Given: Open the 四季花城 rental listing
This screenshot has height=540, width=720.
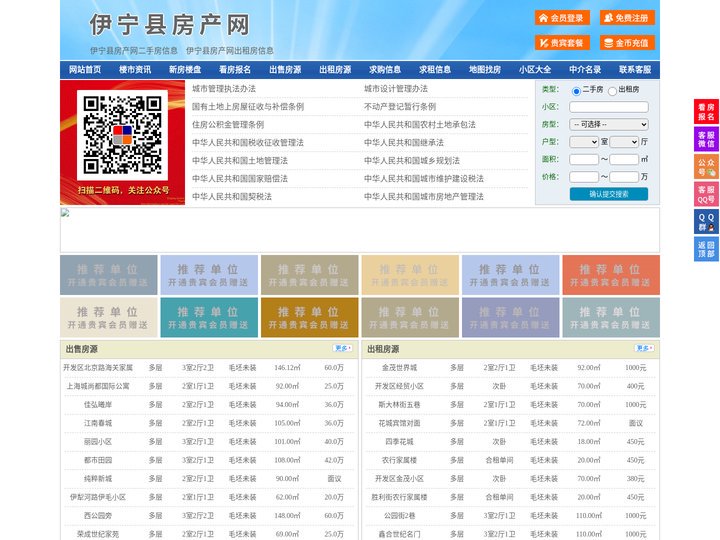Looking at the screenshot, I should point(399,442).
